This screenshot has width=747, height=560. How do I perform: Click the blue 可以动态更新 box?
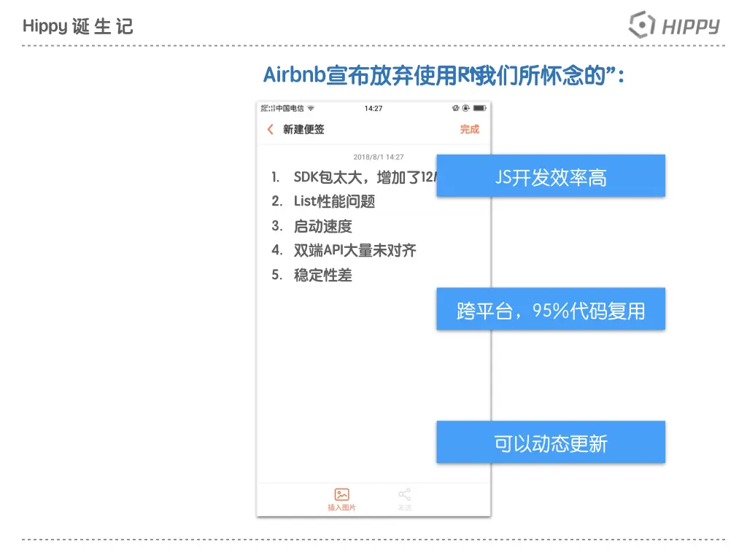[x=551, y=442]
